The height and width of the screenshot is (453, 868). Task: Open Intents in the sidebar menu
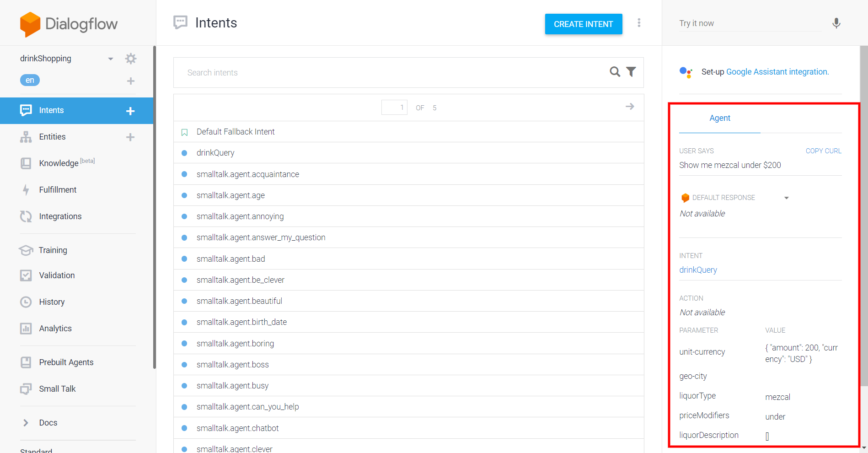click(x=77, y=110)
